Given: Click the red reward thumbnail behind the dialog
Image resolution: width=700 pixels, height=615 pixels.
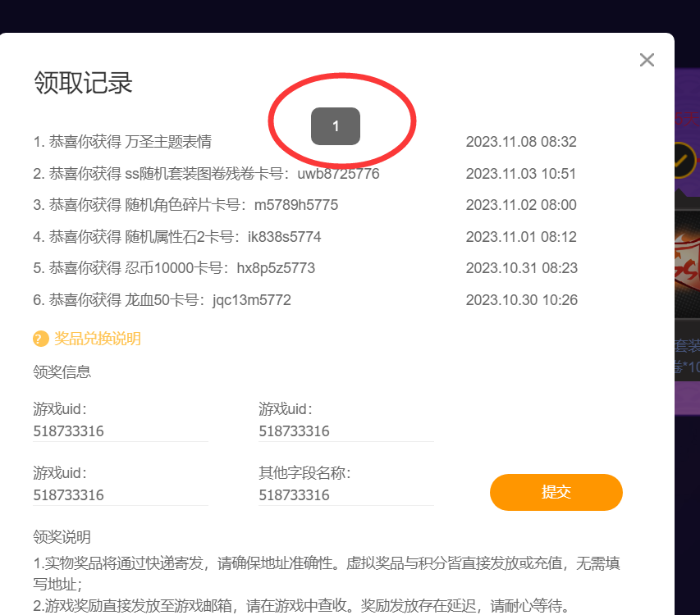Looking at the screenshot, I should 687,262.
